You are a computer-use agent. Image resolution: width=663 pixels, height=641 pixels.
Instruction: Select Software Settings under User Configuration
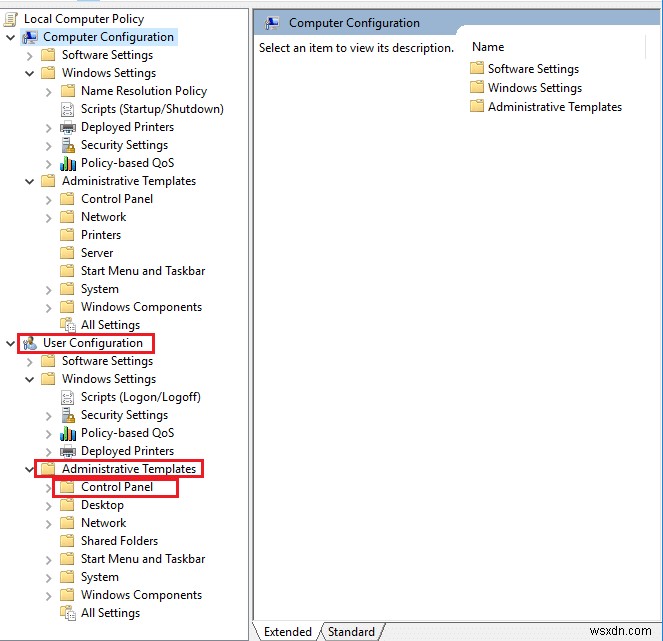click(x=107, y=361)
